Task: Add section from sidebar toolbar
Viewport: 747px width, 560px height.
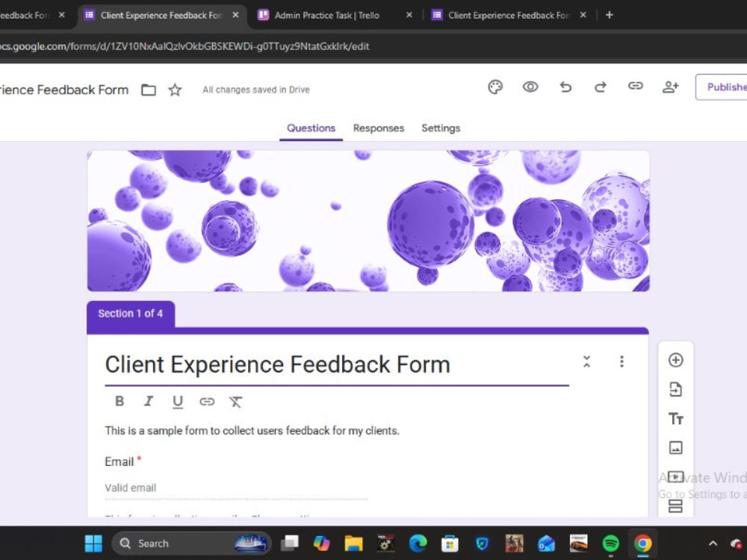Action: pos(675,505)
